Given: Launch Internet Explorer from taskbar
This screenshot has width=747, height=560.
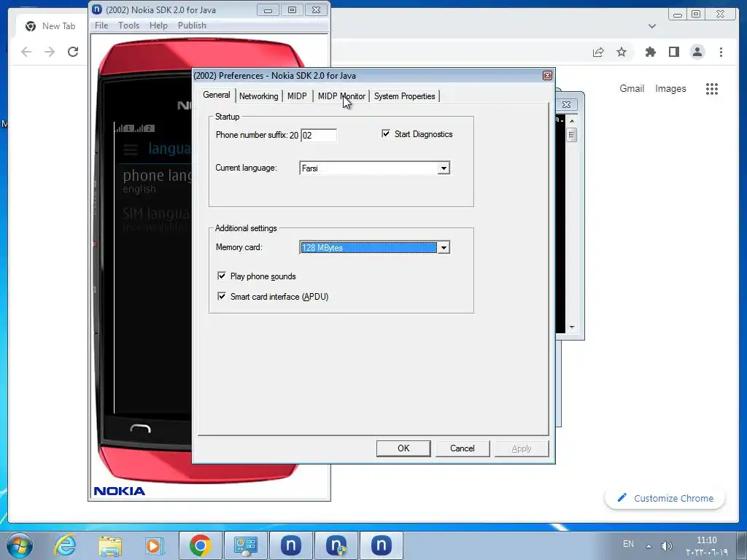Looking at the screenshot, I should point(65,545).
